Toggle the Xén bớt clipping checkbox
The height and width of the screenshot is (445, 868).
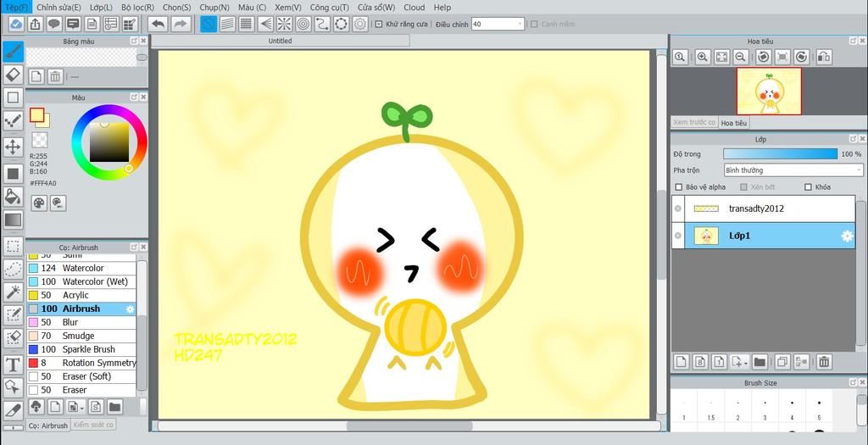(743, 187)
